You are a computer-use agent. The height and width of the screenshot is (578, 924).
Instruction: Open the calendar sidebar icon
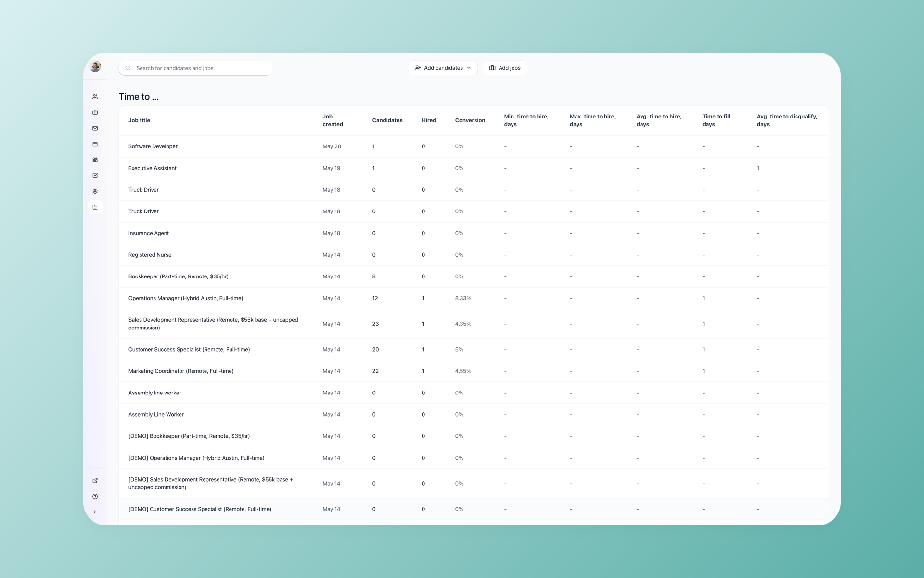[95, 144]
